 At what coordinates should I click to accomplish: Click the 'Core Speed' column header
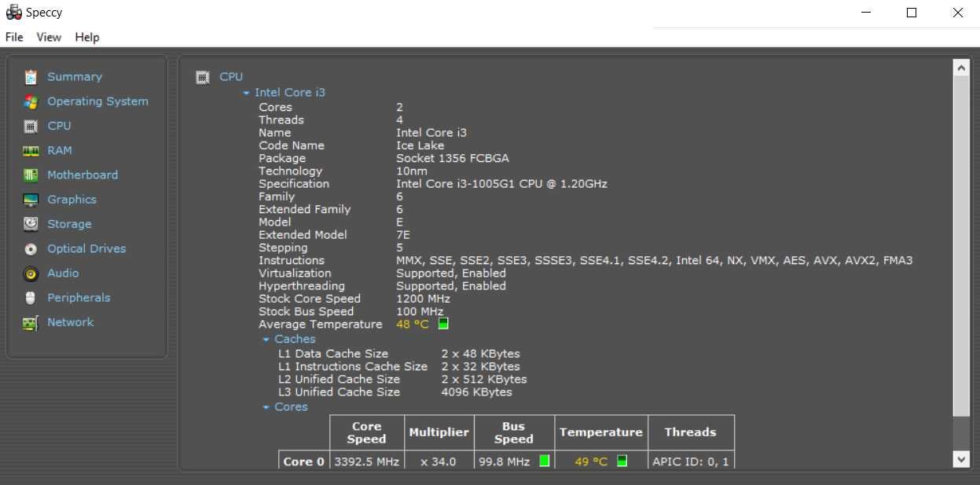coord(366,432)
